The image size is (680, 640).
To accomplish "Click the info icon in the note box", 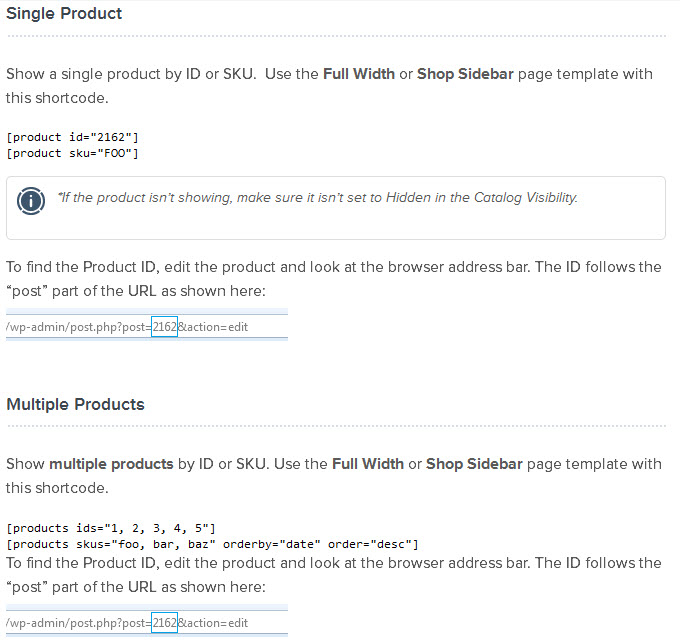I will pyautogui.click(x=32, y=199).
